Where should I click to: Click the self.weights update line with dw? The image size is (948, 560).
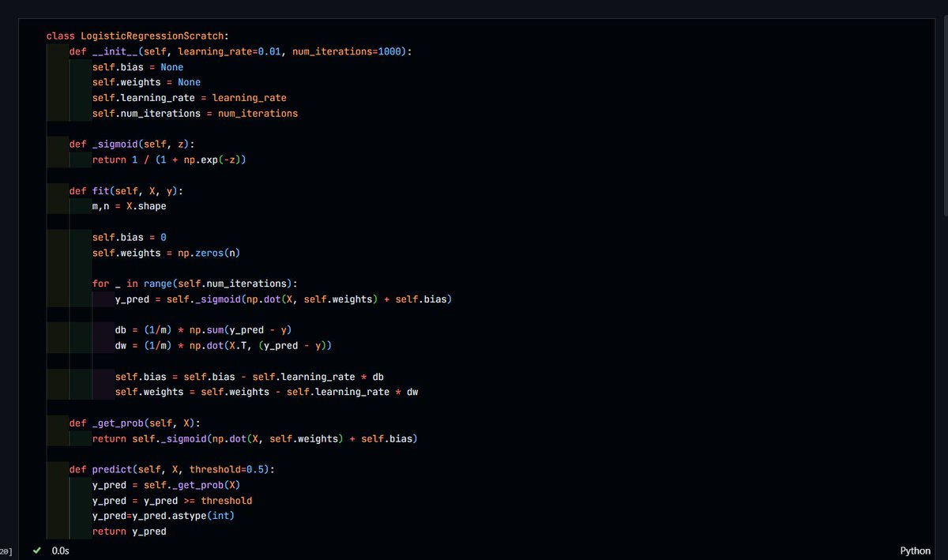tap(267, 392)
